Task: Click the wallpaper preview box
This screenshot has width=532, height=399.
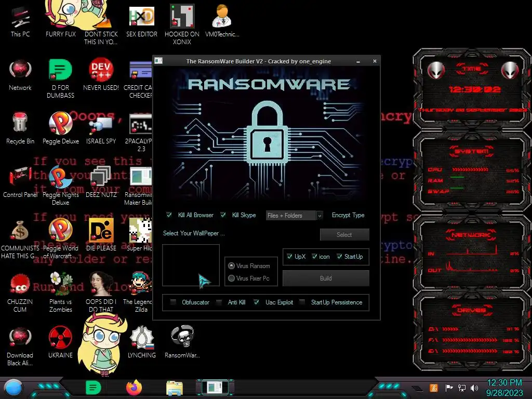Action: coord(191,265)
